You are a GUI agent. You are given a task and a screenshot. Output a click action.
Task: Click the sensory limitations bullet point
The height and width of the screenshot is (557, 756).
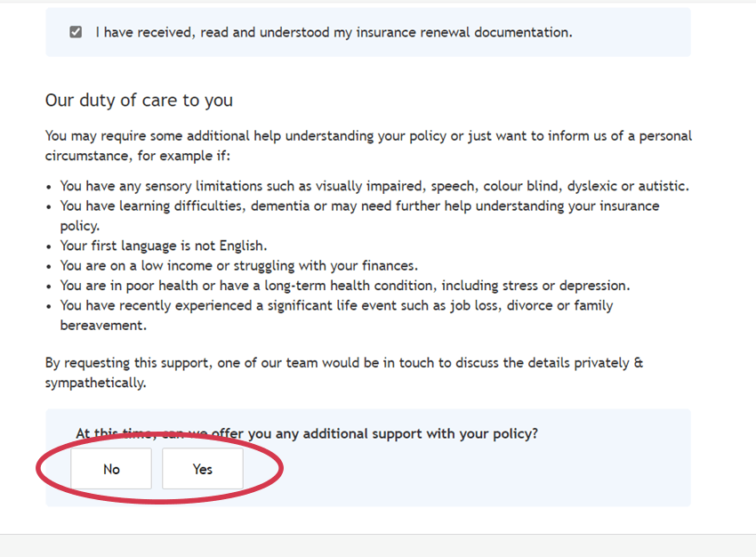(374, 186)
